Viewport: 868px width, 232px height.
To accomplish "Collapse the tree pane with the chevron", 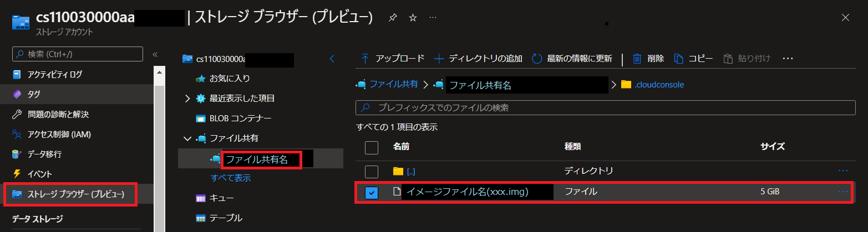I will (x=332, y=58).
